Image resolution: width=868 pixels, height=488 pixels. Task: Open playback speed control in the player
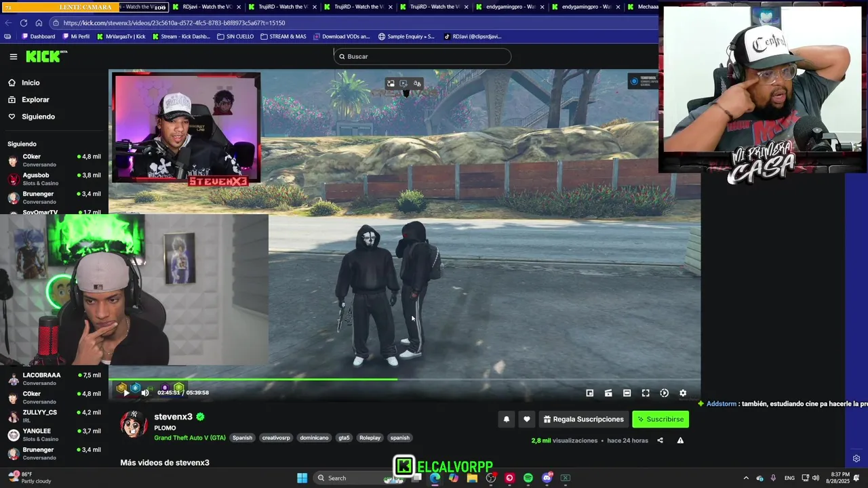click(665, 393)
